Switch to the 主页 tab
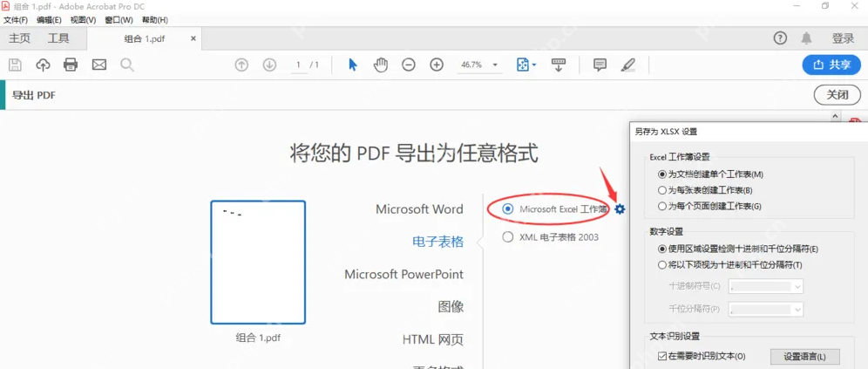Viewport: 868px width, 369px height. [20, 38]
